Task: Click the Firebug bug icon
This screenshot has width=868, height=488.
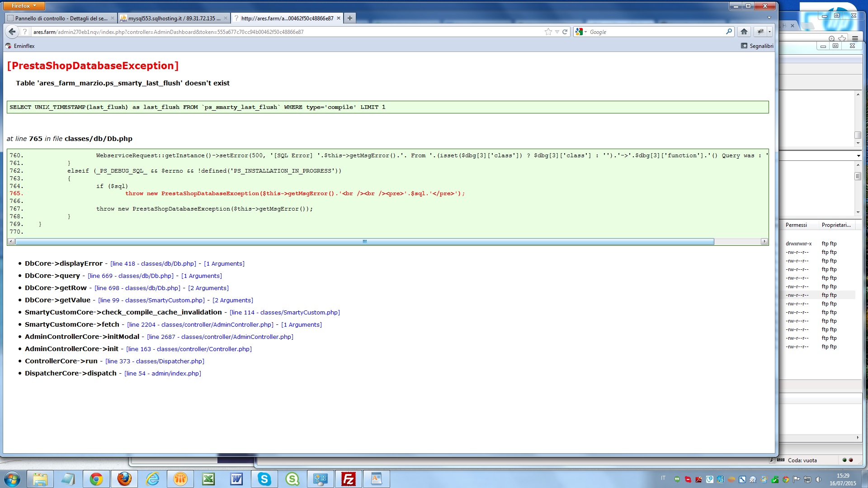Action: click(x=760, y=32)
